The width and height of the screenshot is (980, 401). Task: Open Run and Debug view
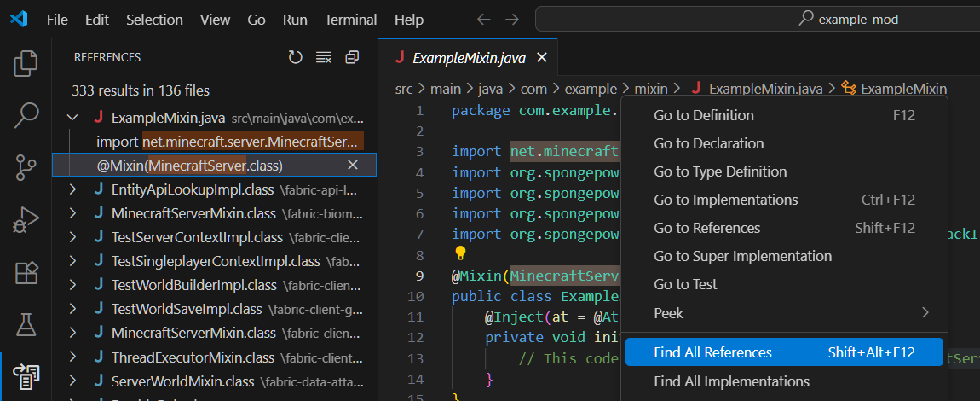[x=26, y=220]
